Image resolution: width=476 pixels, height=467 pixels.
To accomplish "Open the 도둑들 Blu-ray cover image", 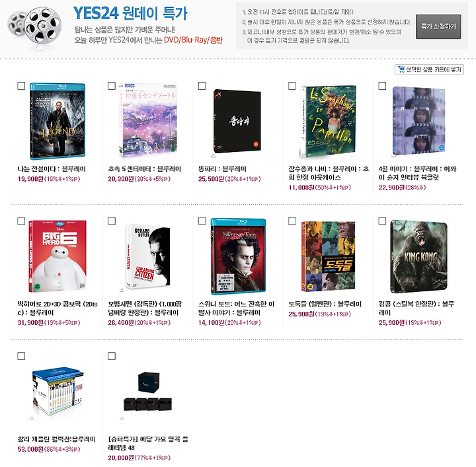I will coord(328,256).
